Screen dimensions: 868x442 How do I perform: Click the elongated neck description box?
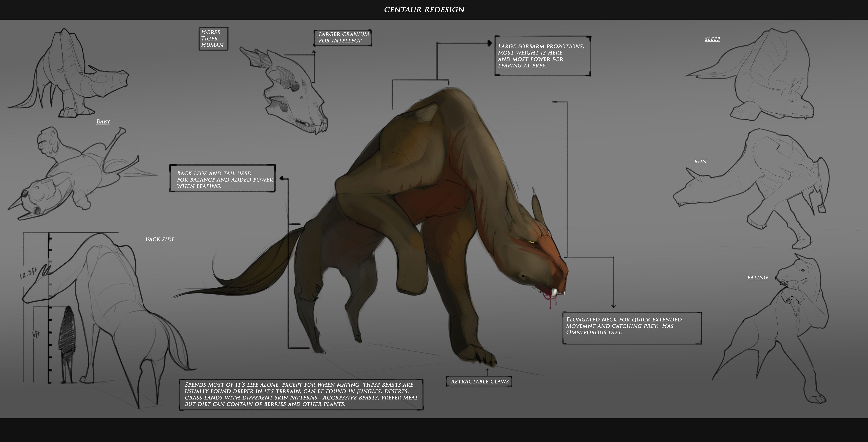tap(632, 328)
